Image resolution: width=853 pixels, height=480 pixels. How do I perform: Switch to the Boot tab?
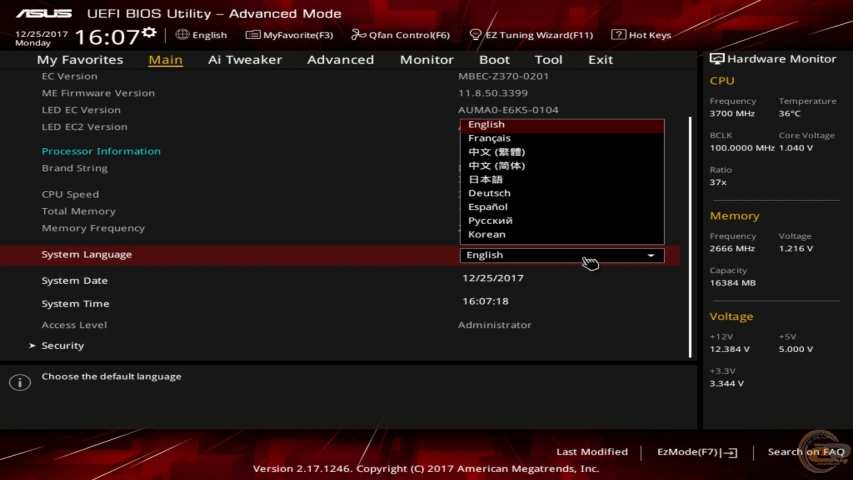494,59
